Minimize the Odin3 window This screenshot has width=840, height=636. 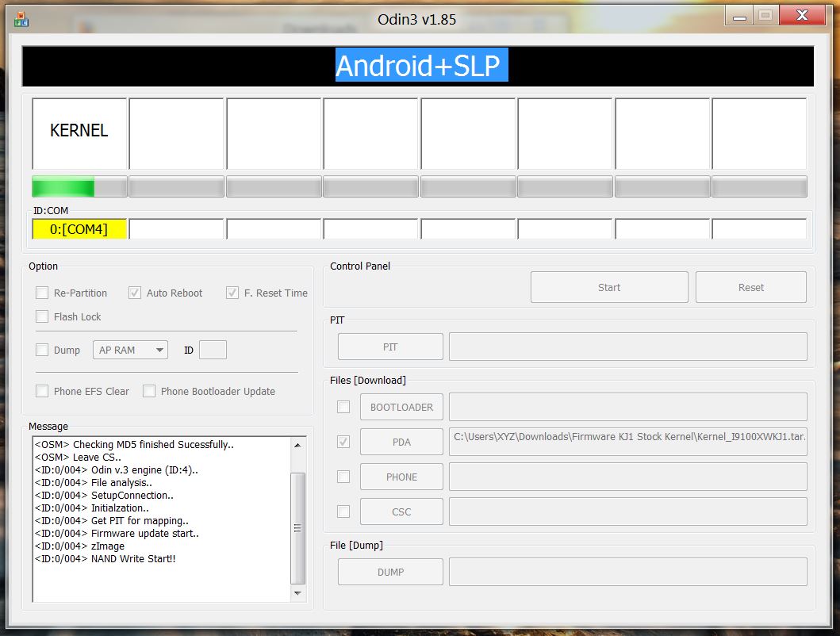click(739, 16)
